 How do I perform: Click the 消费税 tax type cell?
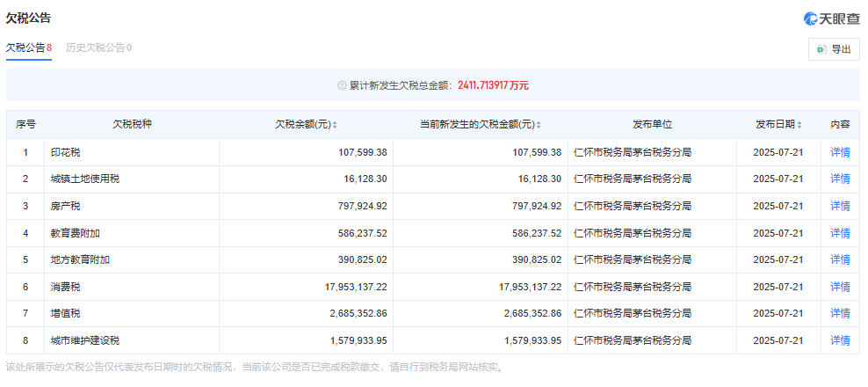click(x=65, y=287)
